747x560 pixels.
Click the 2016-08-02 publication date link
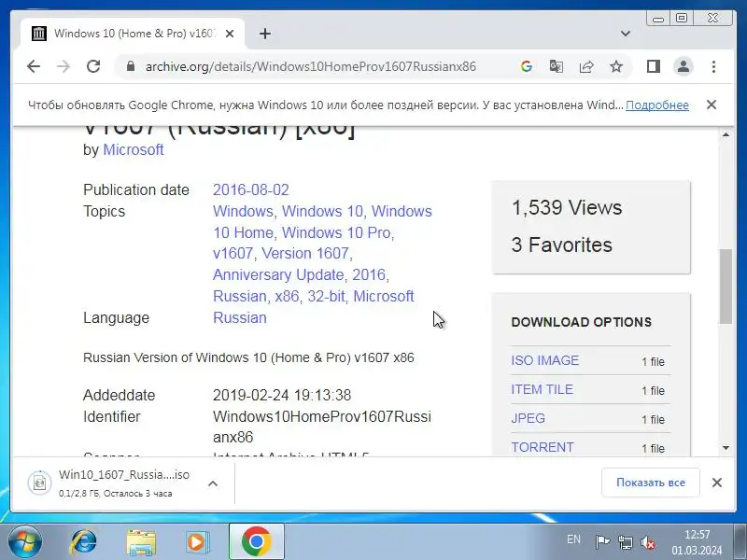[251, 190]
